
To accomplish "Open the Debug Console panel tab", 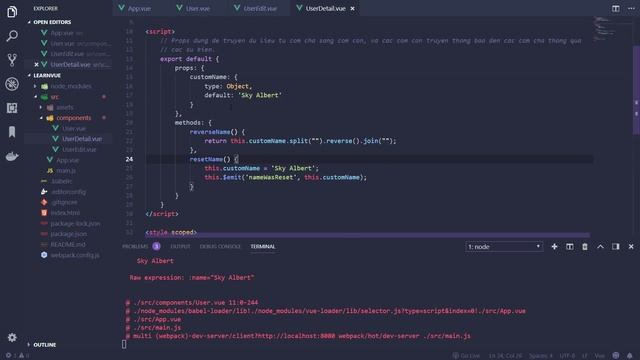I will pos(220,247).
